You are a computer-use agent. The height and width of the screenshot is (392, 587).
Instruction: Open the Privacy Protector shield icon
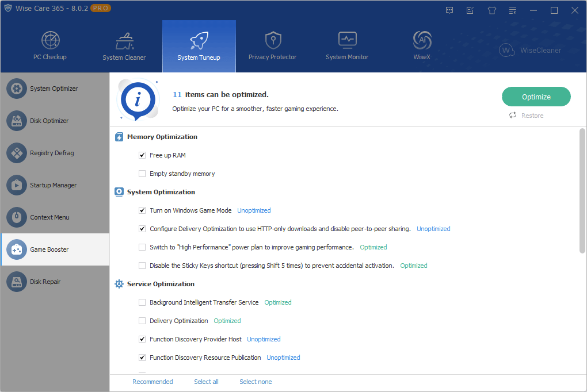273,40
